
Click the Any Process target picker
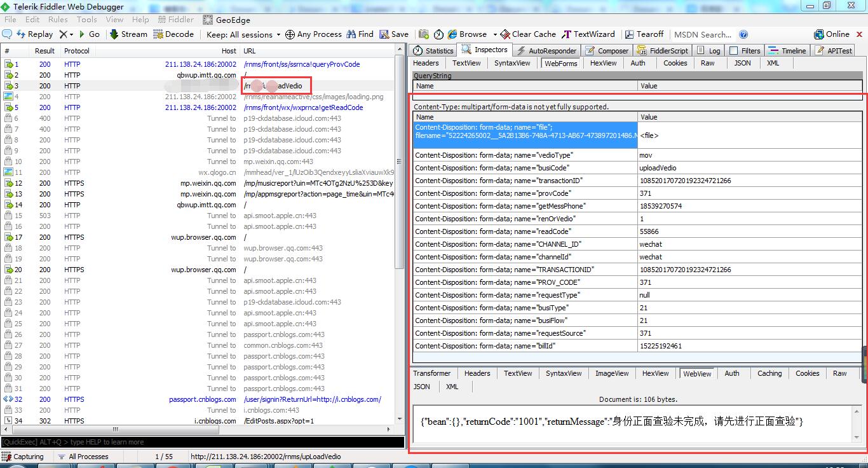(x=313, y=34)
